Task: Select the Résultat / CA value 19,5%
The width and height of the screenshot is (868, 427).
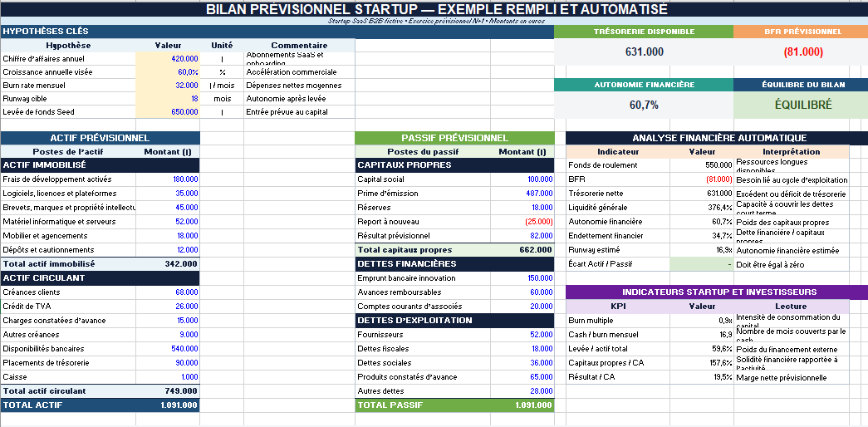Action: click(x=702, y=377)
